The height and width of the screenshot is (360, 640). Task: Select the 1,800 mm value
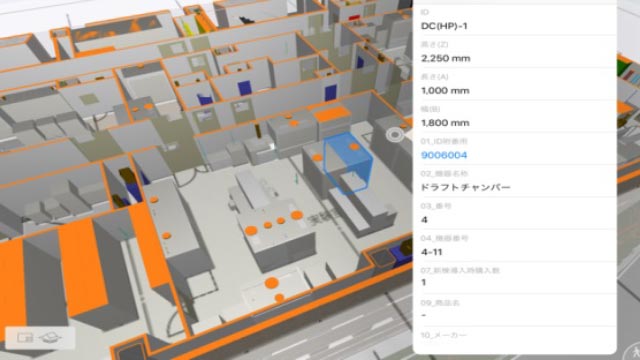pos(445,123)
